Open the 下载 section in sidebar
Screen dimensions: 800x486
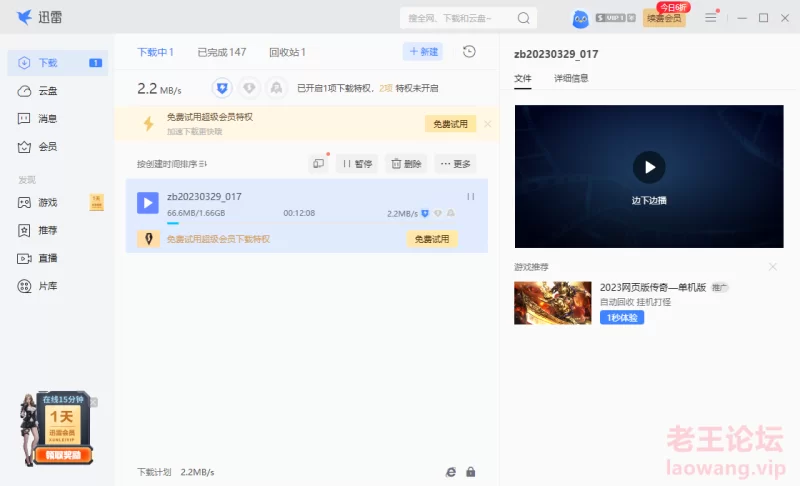[58, 63]
